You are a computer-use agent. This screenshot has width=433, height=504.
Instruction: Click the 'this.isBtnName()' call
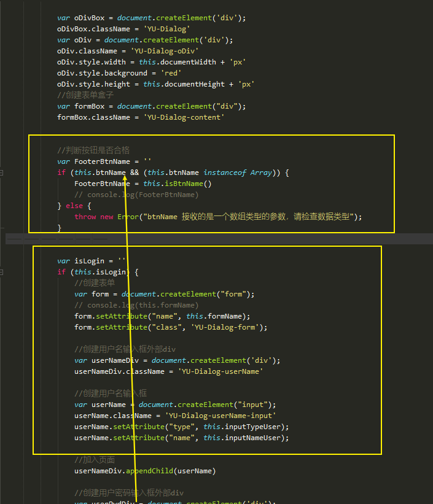point(177,184)
